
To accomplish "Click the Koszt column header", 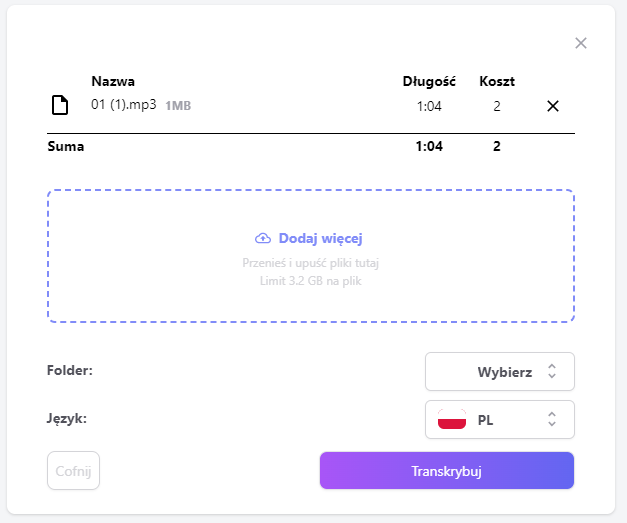I will point(497,82).
